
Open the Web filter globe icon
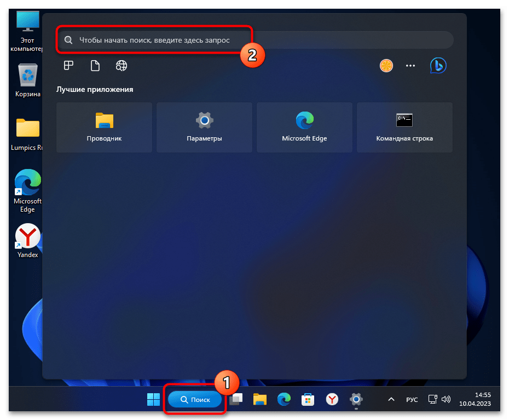122,66
